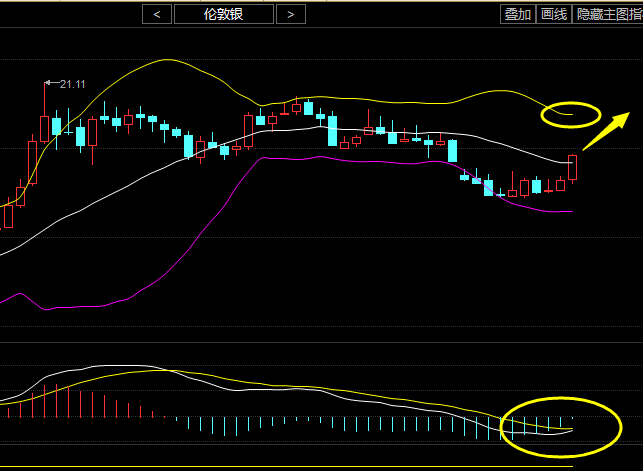The height and width of the screenshot is (471, 643).
Task: Click the 21.11 high price label
Action: [x=72, y=84]
